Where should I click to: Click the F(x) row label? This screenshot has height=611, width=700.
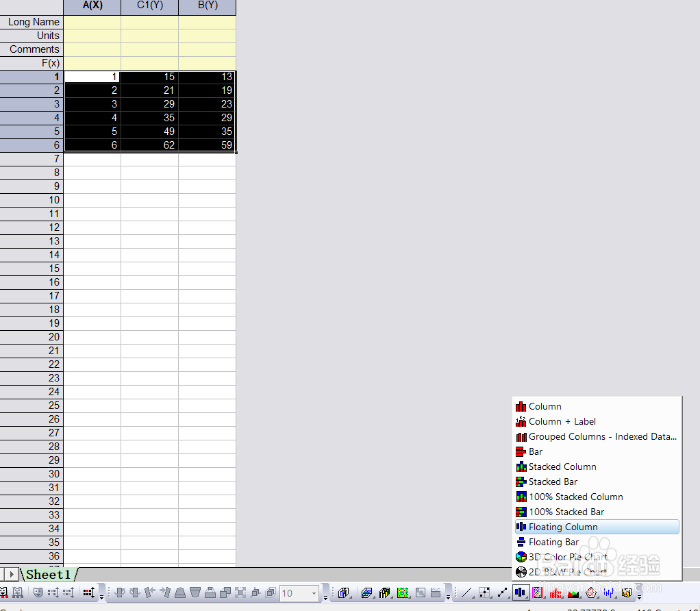point(32,63)
